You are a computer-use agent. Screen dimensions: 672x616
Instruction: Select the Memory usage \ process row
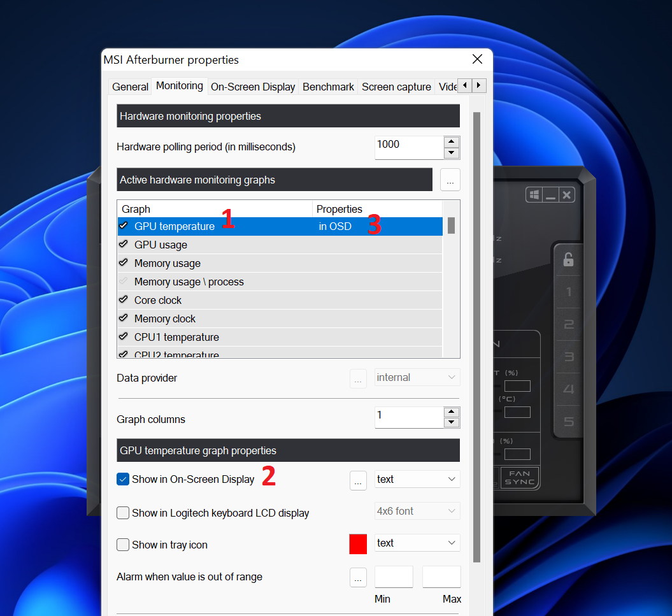280,282
